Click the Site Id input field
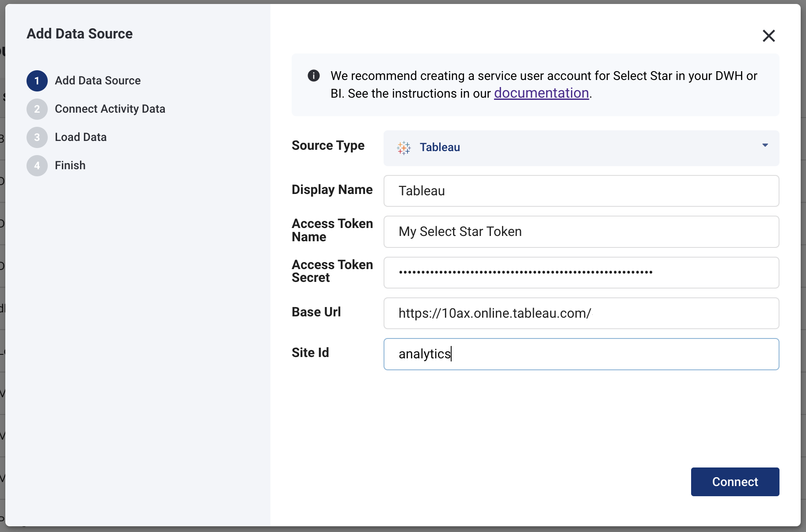Screen dimensions: 806x532 tap(581, 354)
